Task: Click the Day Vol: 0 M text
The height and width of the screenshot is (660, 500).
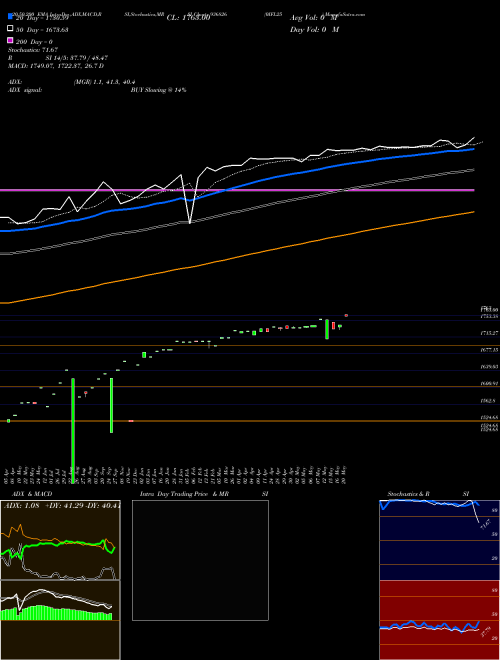Action: (x=314, y=30)
